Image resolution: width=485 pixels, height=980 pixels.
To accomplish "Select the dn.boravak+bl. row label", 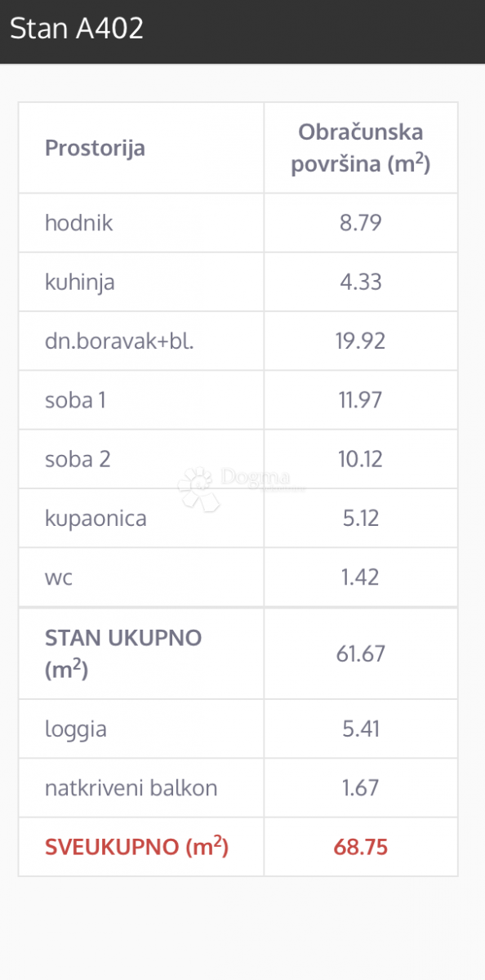I will pyautogui.click(x=119, y=341).
